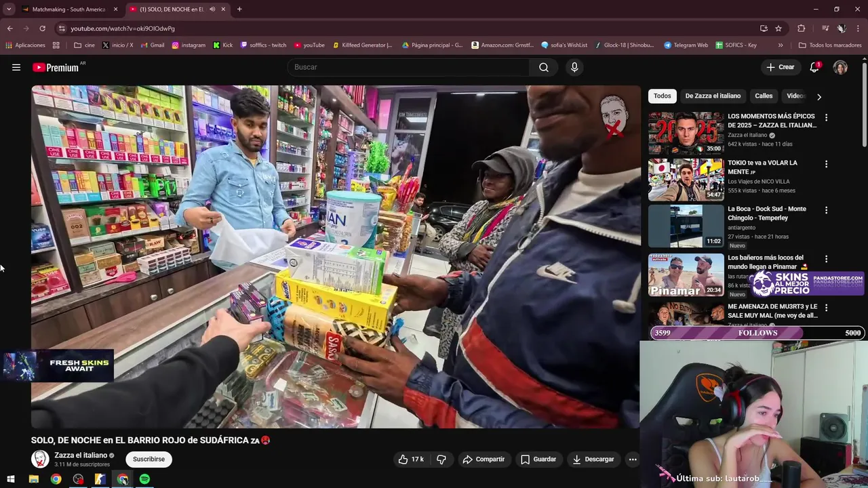Click the search magnifier button
Screen dimensions: 868x488
tap(544, 67)
